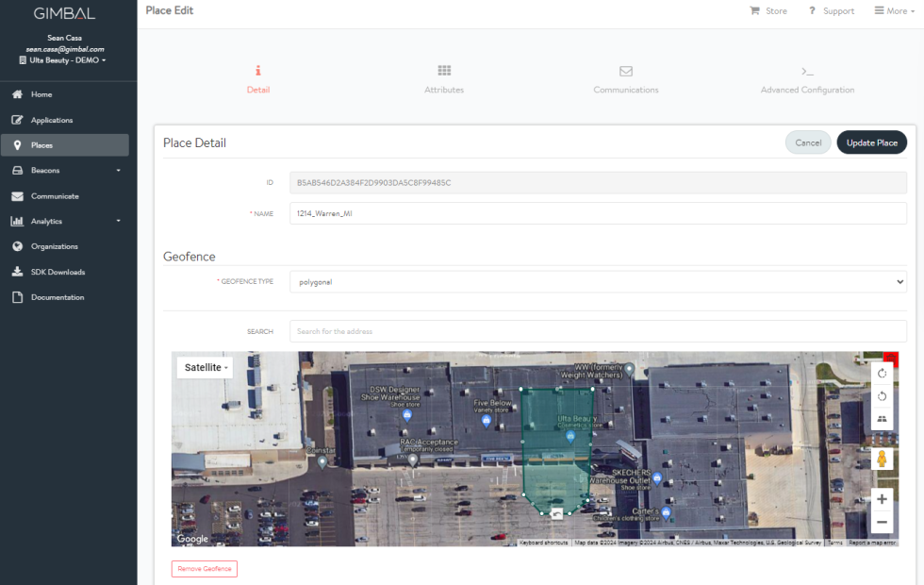Zoom in on the map

tap(882, 498)
